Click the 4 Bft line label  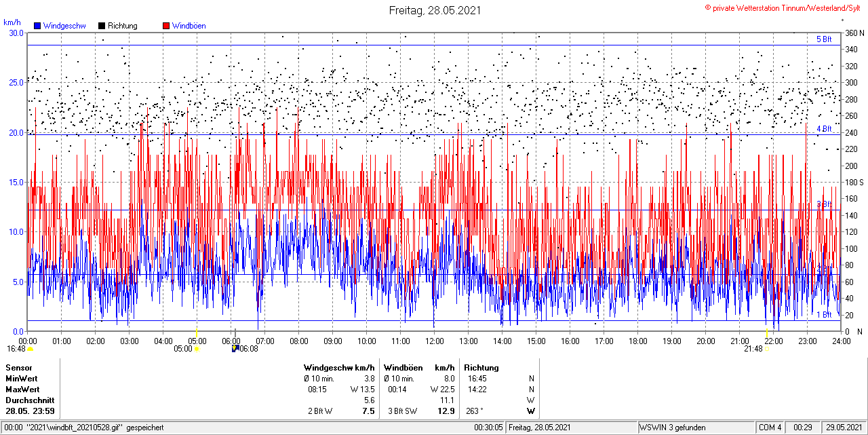823,128
